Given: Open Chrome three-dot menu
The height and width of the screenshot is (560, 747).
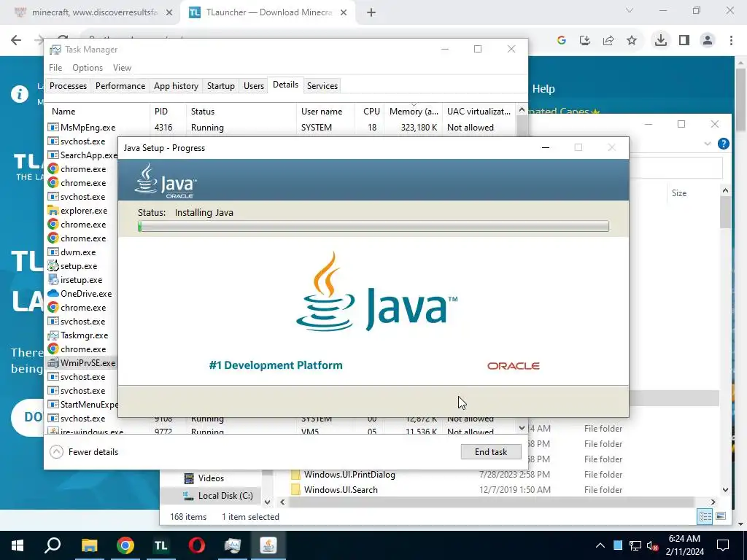Looking at the screenshot, I should [x=731, y=41].
